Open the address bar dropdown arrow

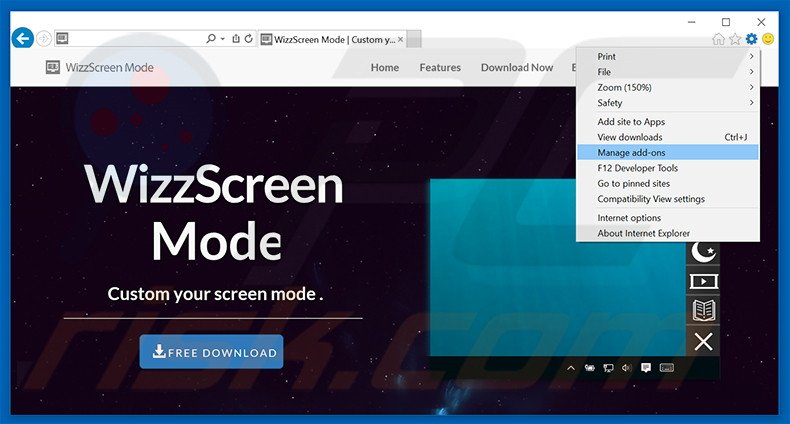click(223, 39)
